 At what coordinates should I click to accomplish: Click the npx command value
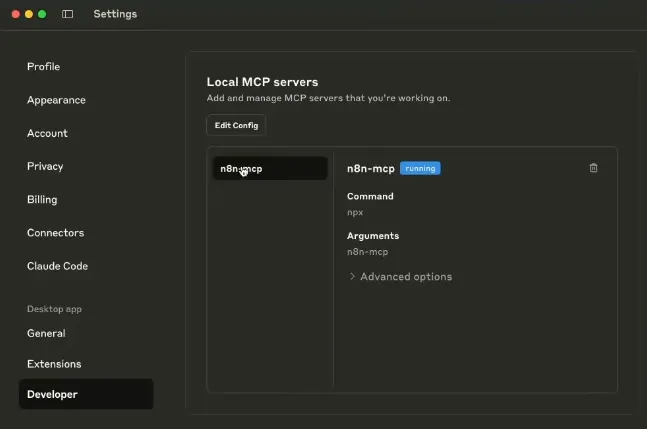pos(355,212)
